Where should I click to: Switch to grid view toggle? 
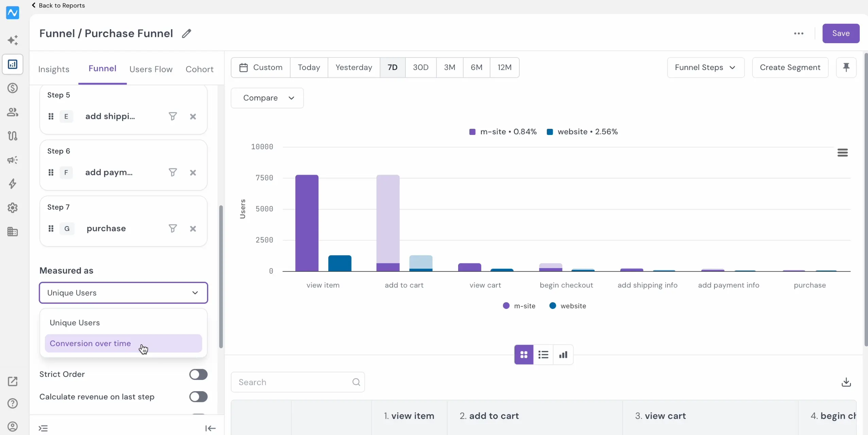(524, 355)
